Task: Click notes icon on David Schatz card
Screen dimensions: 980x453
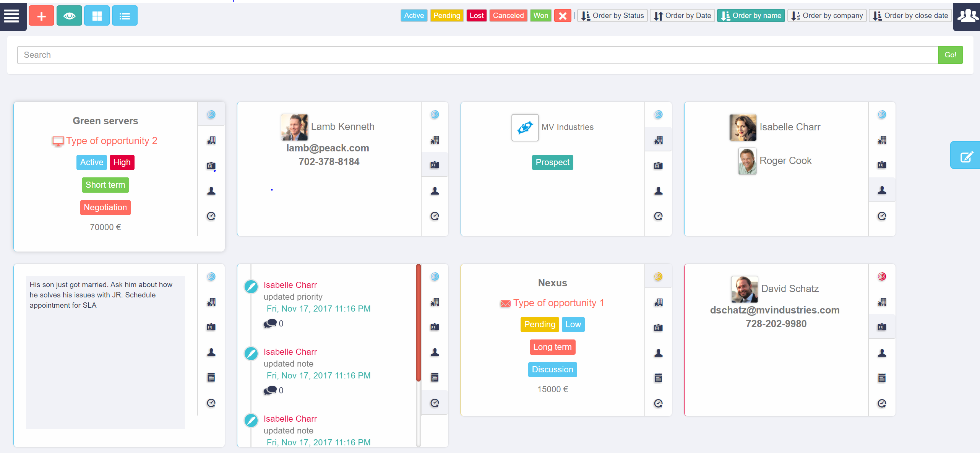Action: coord(882,378)
